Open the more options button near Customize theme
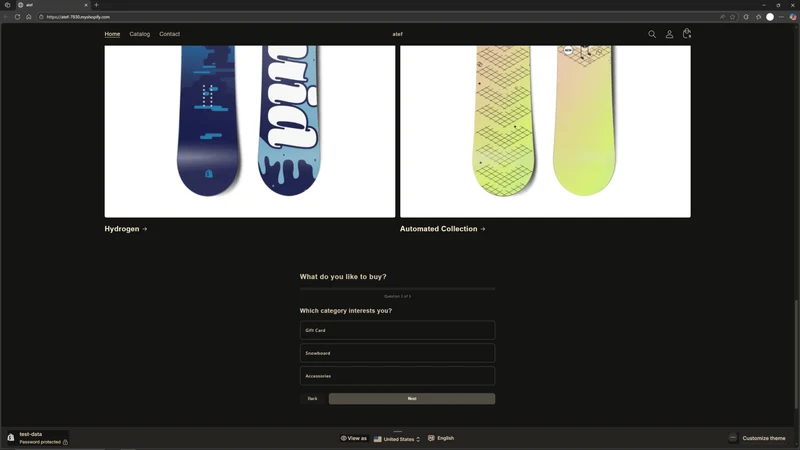The width and height of the screenshot is (800, 450). [733, 438]
